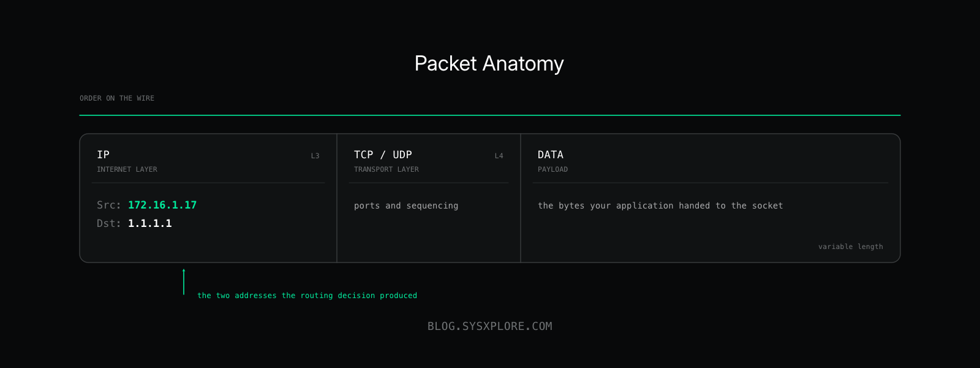
Task: Select source address 172.16.1.17
Action: point(162,205)
